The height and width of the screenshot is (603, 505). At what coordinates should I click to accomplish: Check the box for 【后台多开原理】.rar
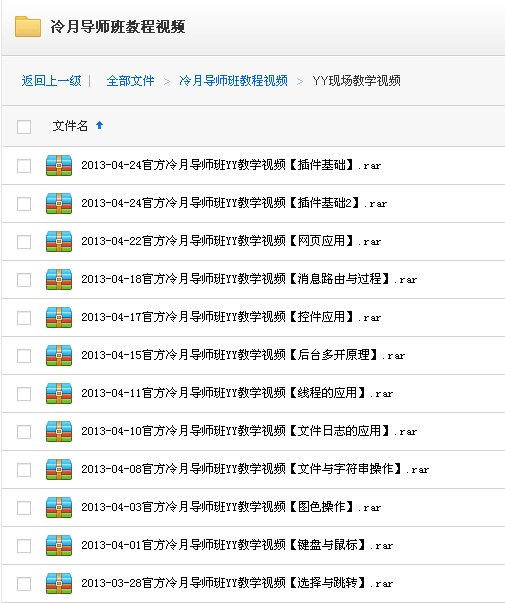24,356
